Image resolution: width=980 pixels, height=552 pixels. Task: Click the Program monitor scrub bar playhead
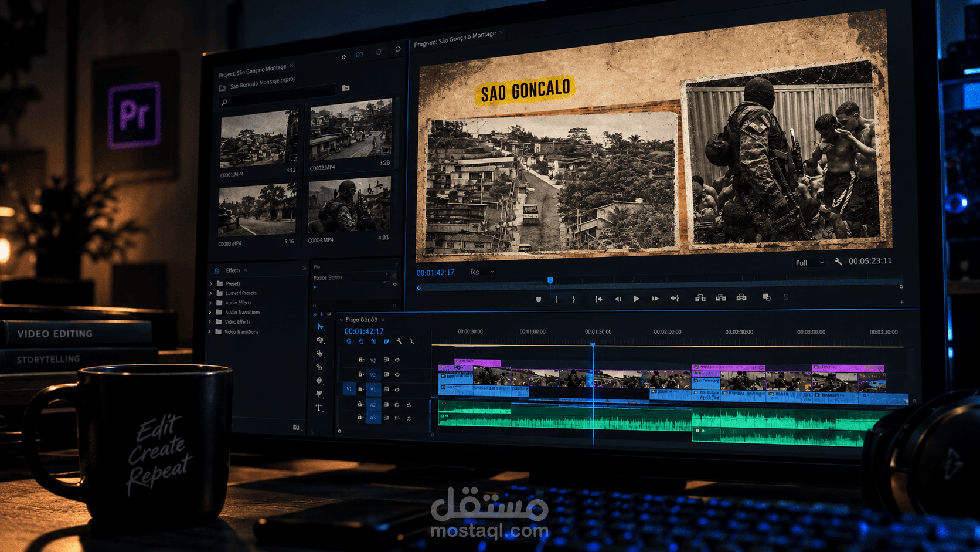coord(550,280)
